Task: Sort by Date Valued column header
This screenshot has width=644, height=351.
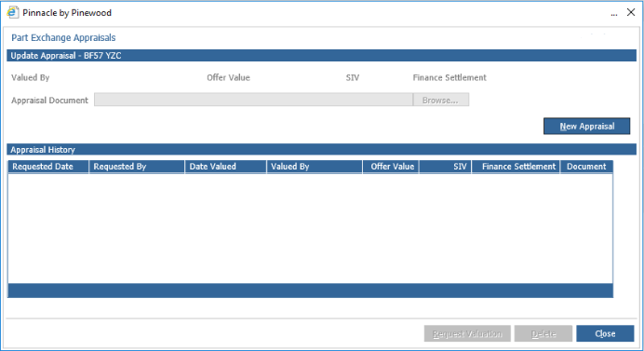Action: pyautogui.click(x=225, y=167)
